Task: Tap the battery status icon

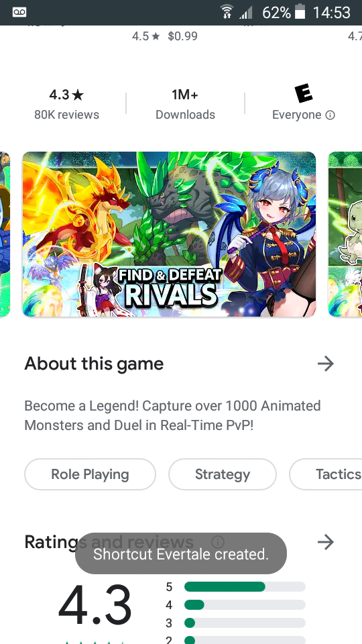Action: click(300, 12)
